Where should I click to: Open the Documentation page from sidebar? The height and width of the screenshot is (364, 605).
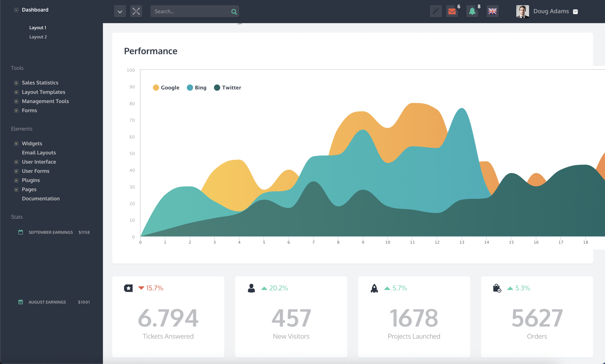click(41, 198)
